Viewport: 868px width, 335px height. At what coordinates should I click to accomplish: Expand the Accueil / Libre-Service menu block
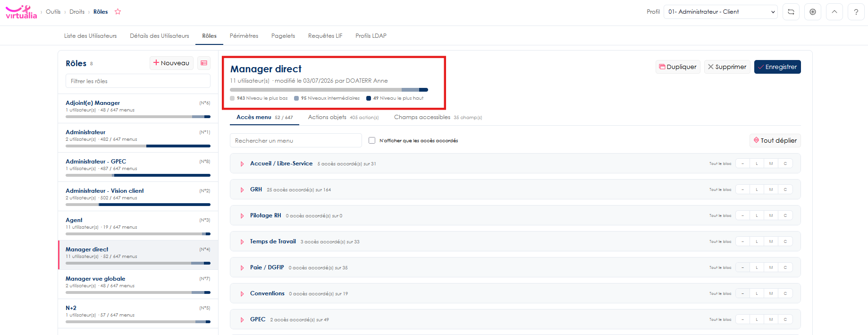(242, 164)
